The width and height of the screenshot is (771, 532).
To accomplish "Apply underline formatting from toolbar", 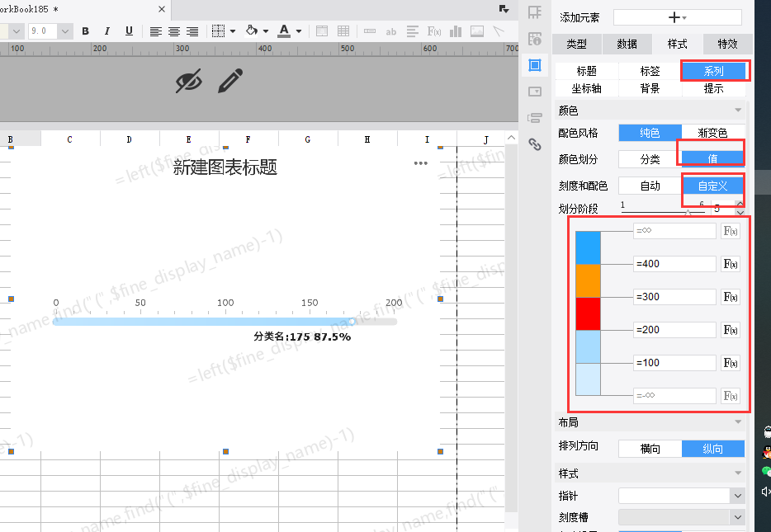I will pos(129,31).
